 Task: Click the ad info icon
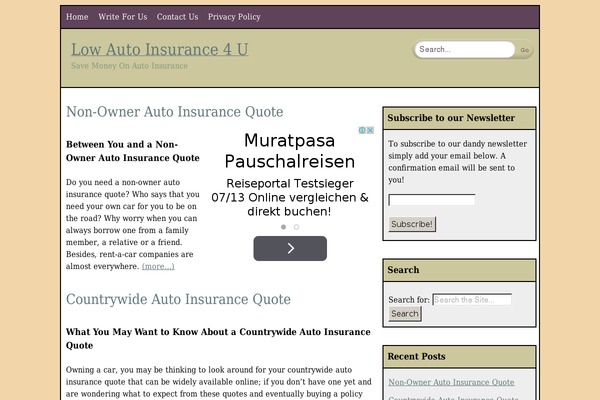[362, 130]
